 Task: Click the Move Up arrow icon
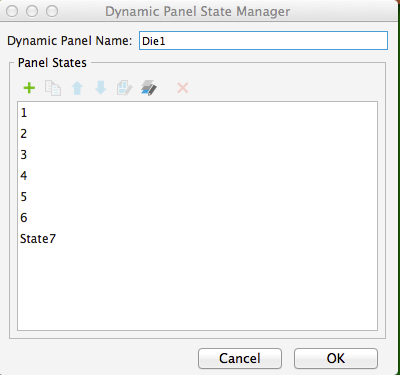coord(77,88)
